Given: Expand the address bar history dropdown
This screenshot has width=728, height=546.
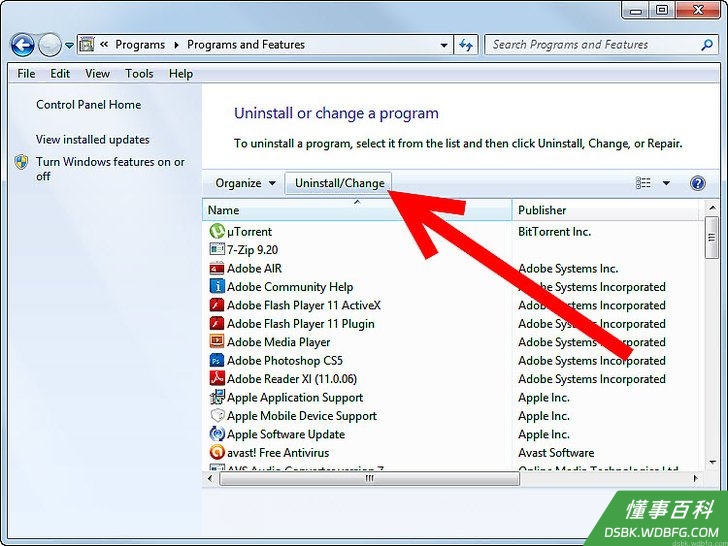Looking at the screenshot, I should point(444,45).
